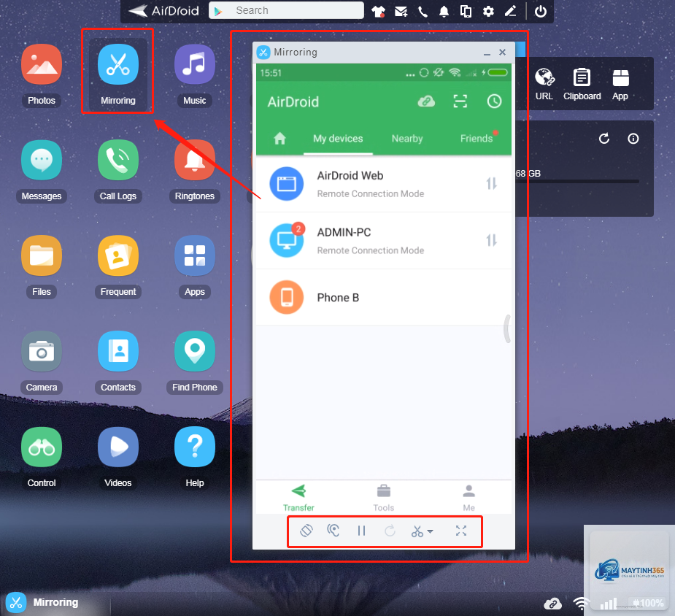
Task: Refresh the device storage panel
Action: [x=604, y=139]
